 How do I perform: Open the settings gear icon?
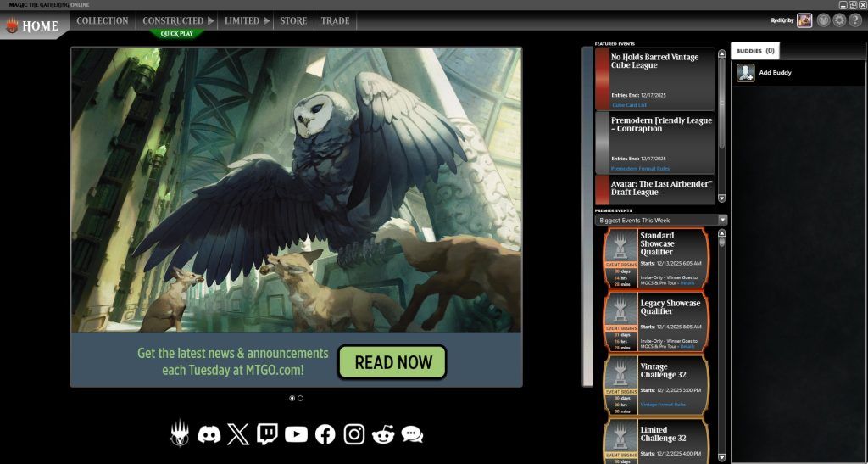pos(839,20)
